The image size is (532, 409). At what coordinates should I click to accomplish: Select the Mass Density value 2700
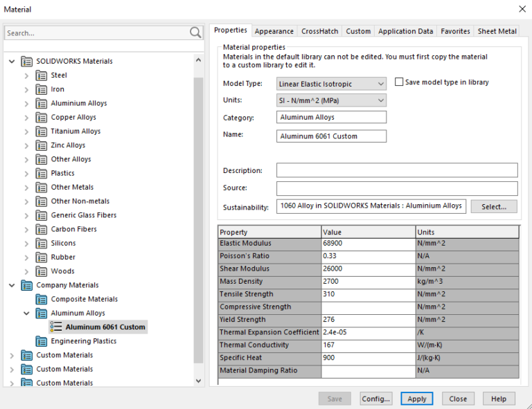[368, 281]
